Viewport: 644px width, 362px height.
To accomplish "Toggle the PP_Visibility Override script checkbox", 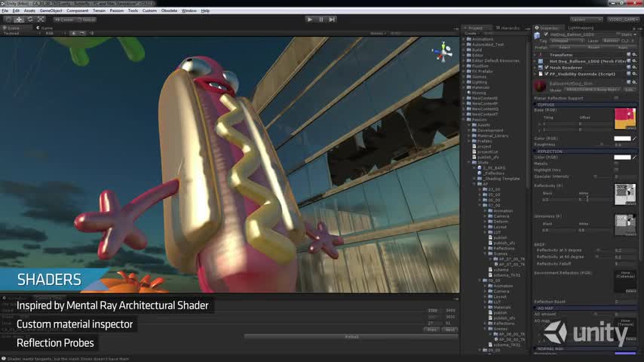I will [x=546, y=74].
